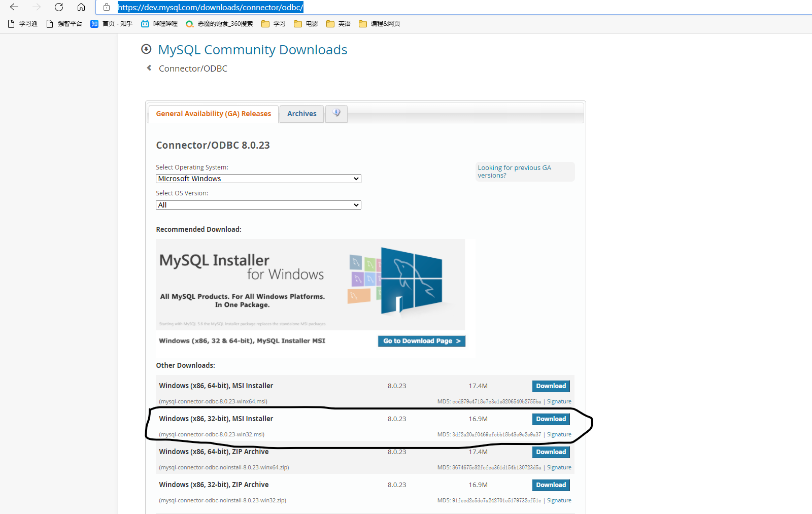The image size is (812, 514).
Task: Open the 学习 bookmark folder
Action: point(274,24)
